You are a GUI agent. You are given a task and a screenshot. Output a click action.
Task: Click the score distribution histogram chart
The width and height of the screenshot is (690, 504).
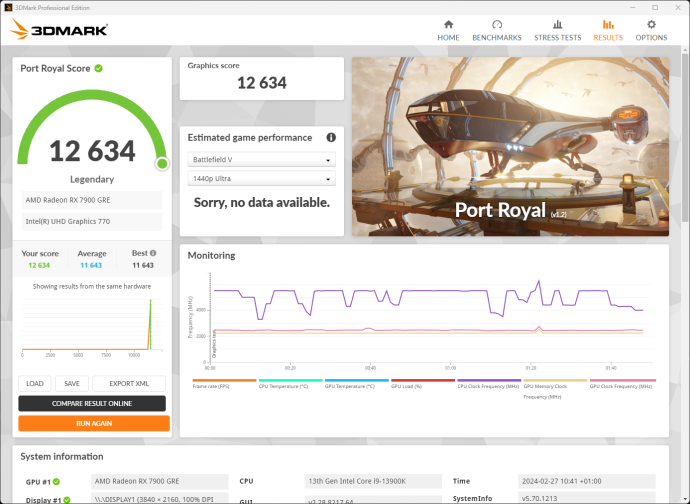click(x=92, y=327)
